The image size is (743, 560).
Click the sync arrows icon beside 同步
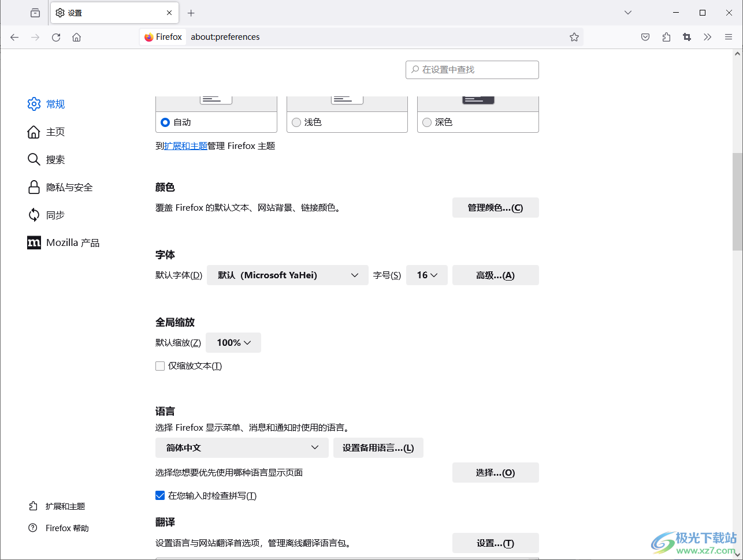pos(34,215)
